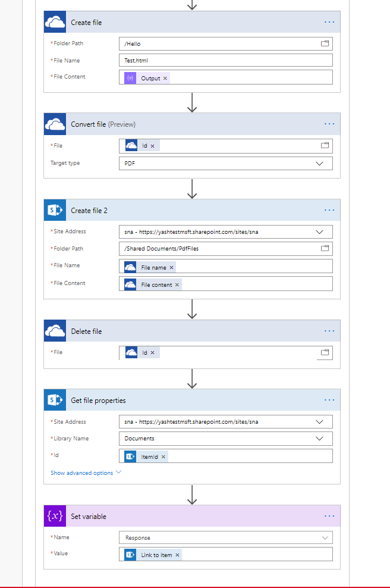Viewport: 390px width, 588px height.
Task: Click the Id token in Delete file
Action: pyautogui.click(x=142, y=352)
